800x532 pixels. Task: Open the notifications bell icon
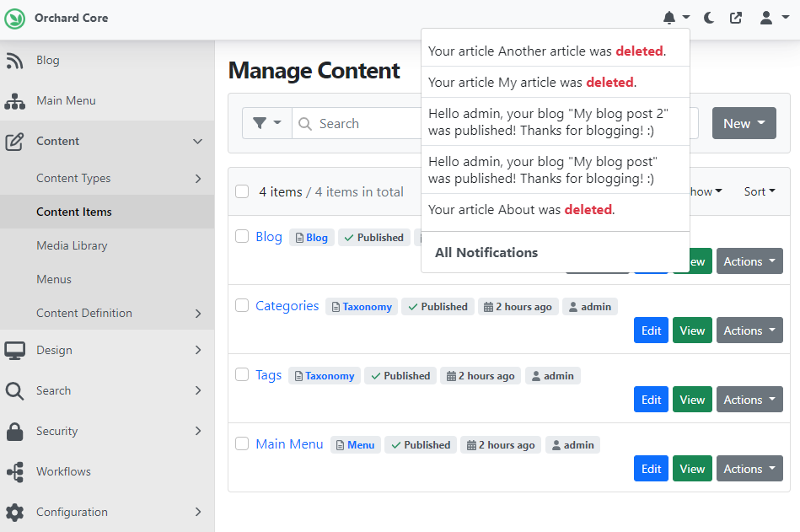[668, 18]
